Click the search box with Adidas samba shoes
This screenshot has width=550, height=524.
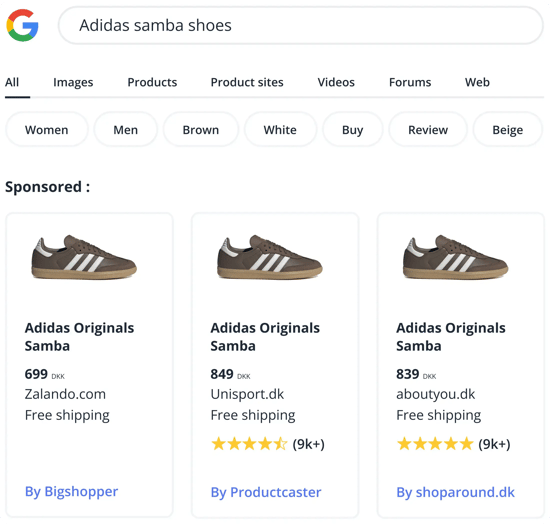[x=301, y=25]
